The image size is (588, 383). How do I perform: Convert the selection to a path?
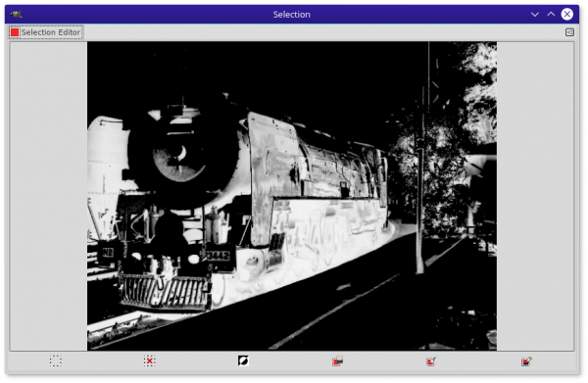(431, 361)
